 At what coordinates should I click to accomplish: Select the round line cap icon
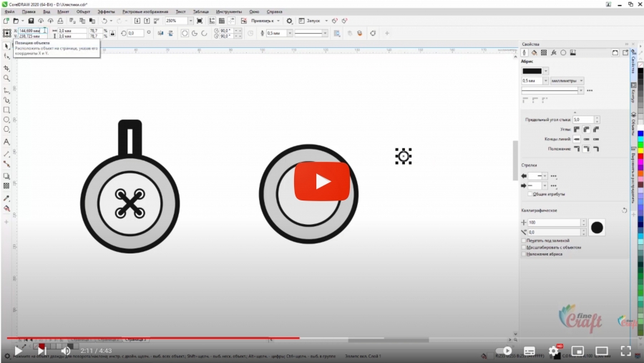pyautogui.click(x=587, y=140)
